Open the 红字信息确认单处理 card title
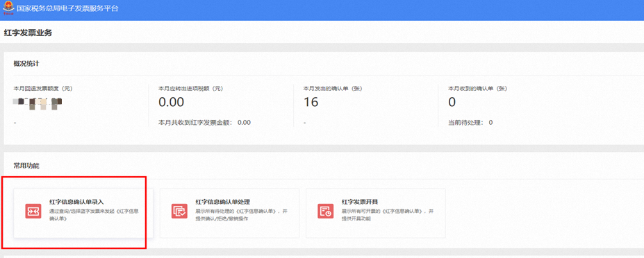Viewport: 644px width, 258px height. tap(223, 202)
